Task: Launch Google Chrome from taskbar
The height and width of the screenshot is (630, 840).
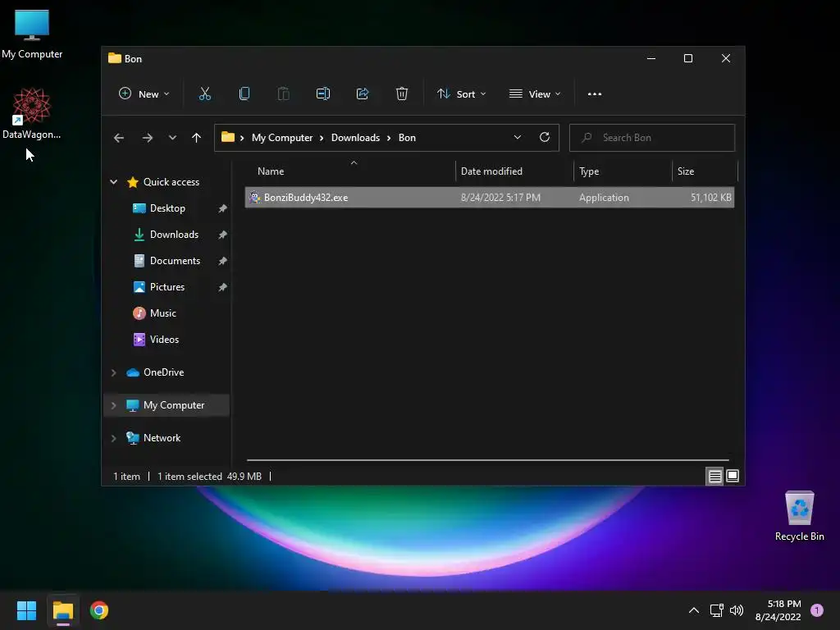Action: pyautogui.click(x=99, y=610)
